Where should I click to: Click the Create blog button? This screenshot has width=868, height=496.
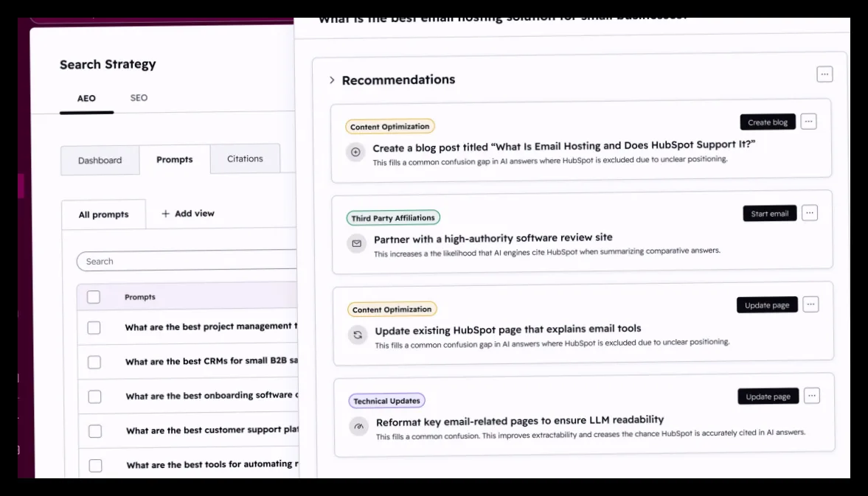point(767,122)
